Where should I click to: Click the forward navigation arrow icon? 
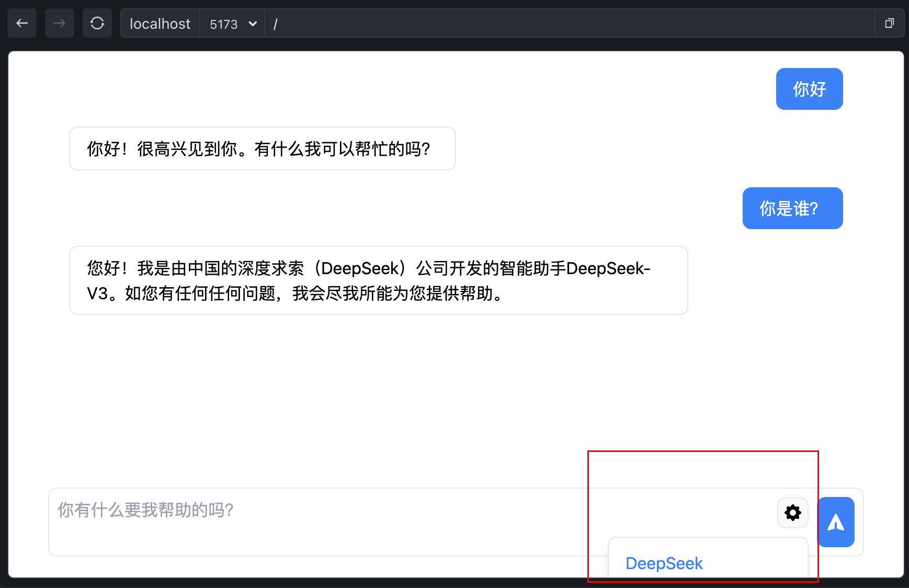point(59,23)
